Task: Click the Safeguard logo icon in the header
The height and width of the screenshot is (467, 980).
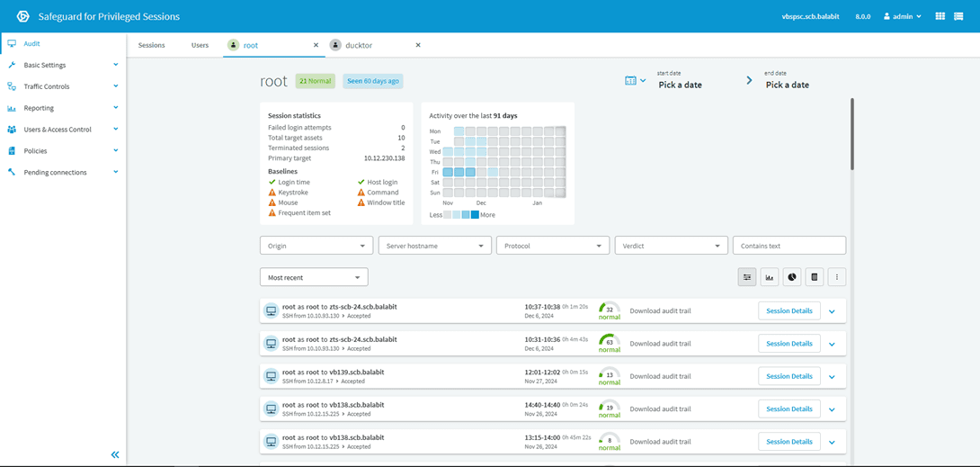Action: tap(22, 16)
